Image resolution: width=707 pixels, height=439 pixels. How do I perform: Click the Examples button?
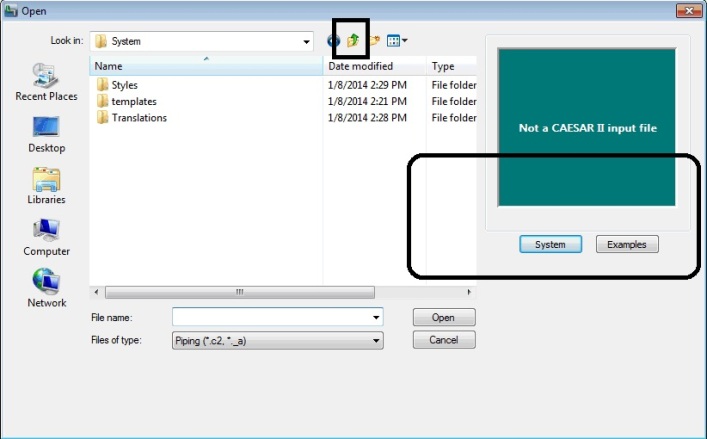click(627, 244)
